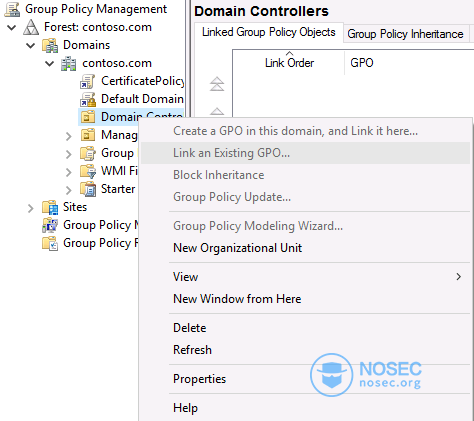474x421 pixels.
Task: Select New Window from Here
Action: point(305,299)
